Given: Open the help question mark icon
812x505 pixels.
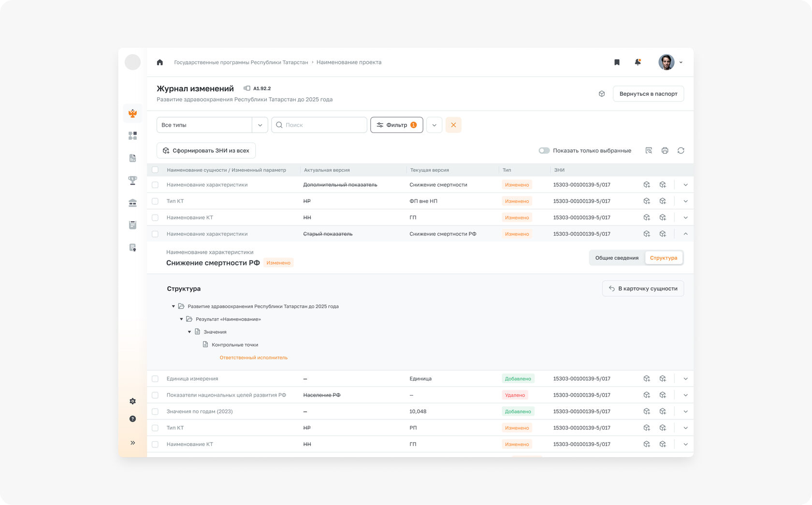Looking at the screenshot, I should click(x=132, y=419).
